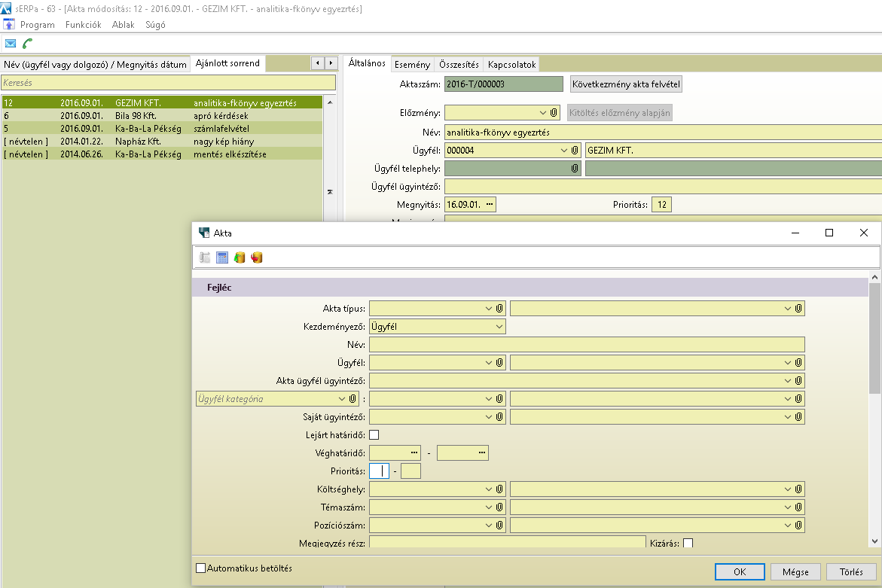Image resolution: width=882 pixels, height=588 pixels.
Task: Switch to the Esemény tab
Action: click(x=412, y=65)
